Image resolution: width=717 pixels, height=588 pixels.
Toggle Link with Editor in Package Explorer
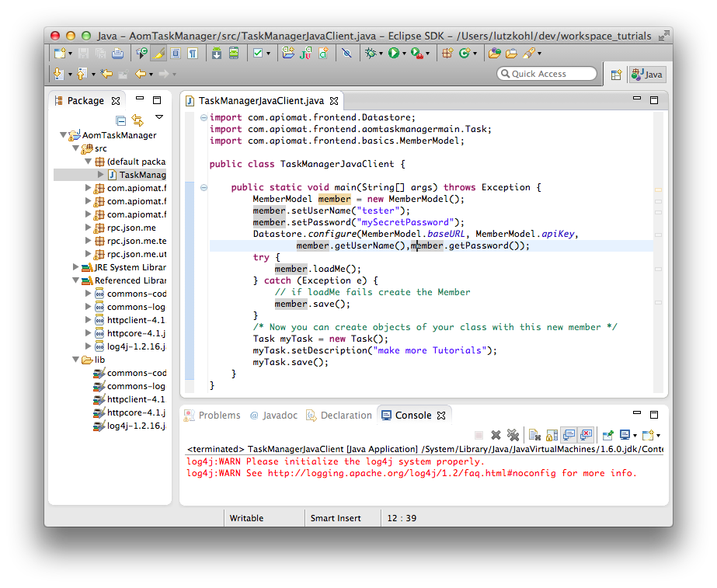tap(137, 120)
